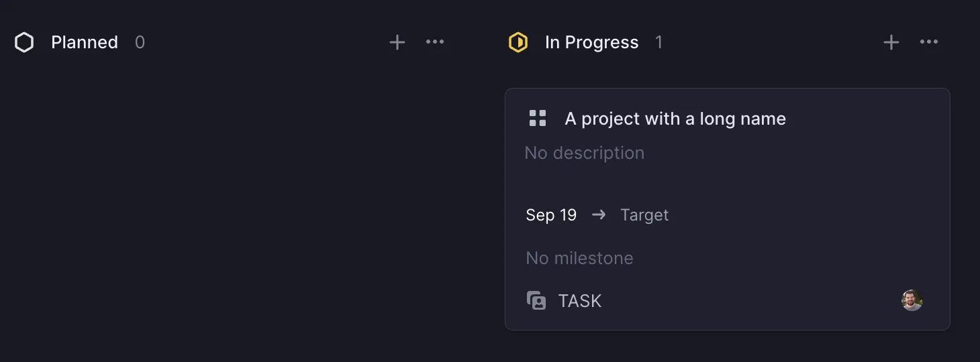Click the project's four-square grid icon
The image size is (980, 362).
538,119
